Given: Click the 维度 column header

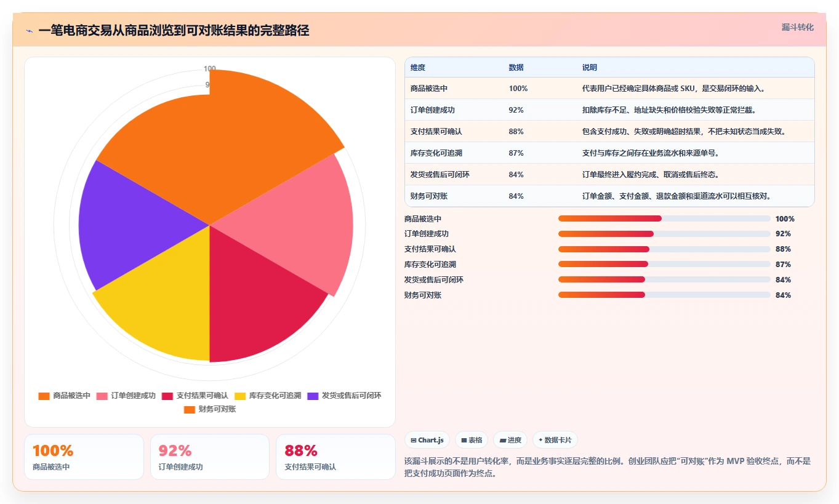Looking at the screenshot, I should 418,68.
